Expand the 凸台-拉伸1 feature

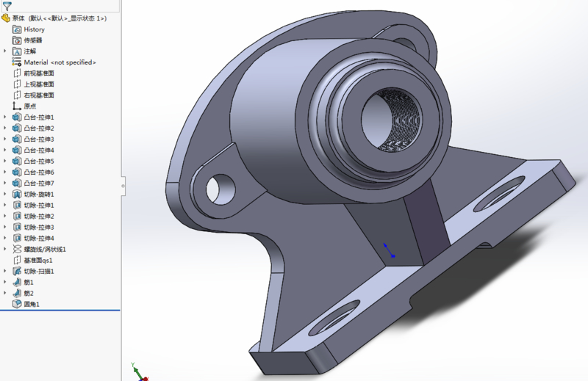[5, 117]
